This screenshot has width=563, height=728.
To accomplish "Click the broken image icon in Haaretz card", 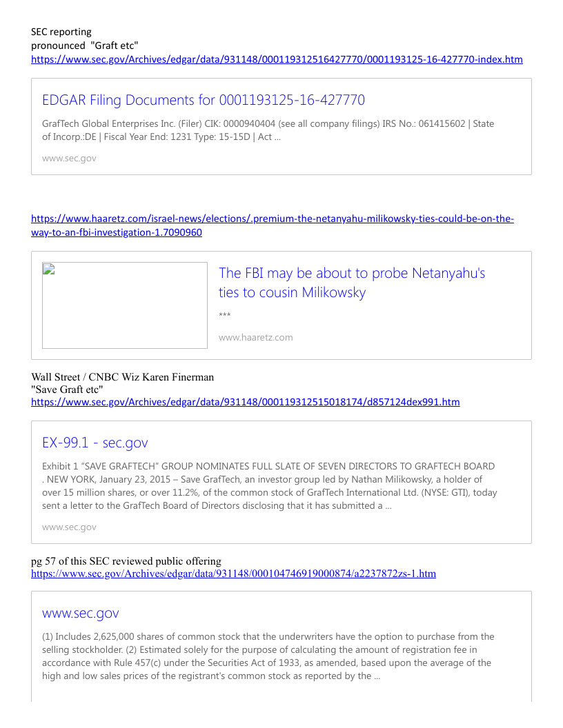I will click(x=49, y=270).
